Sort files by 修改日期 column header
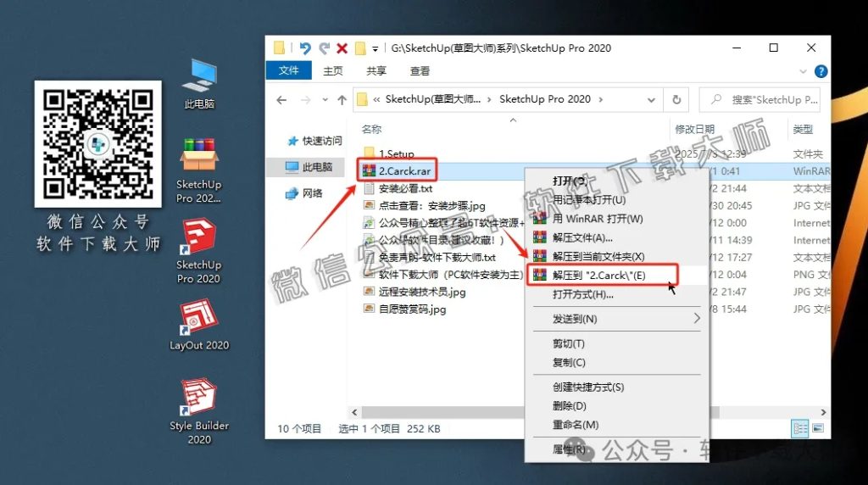This screenshot has height=485, width=868. coord(695,129)
